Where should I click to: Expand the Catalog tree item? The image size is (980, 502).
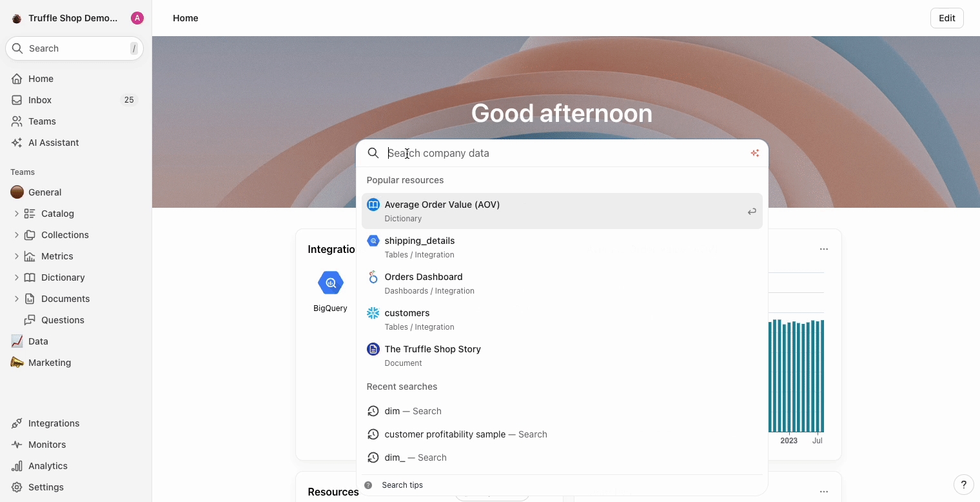(17, 214)
